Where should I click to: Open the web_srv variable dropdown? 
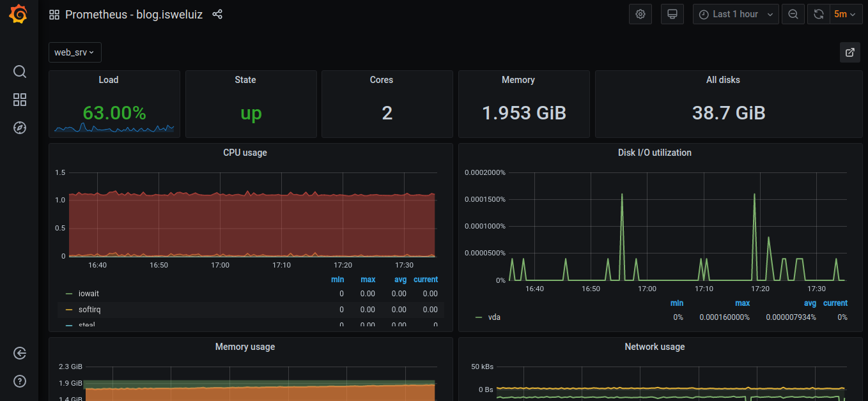[x=75, y=52]
